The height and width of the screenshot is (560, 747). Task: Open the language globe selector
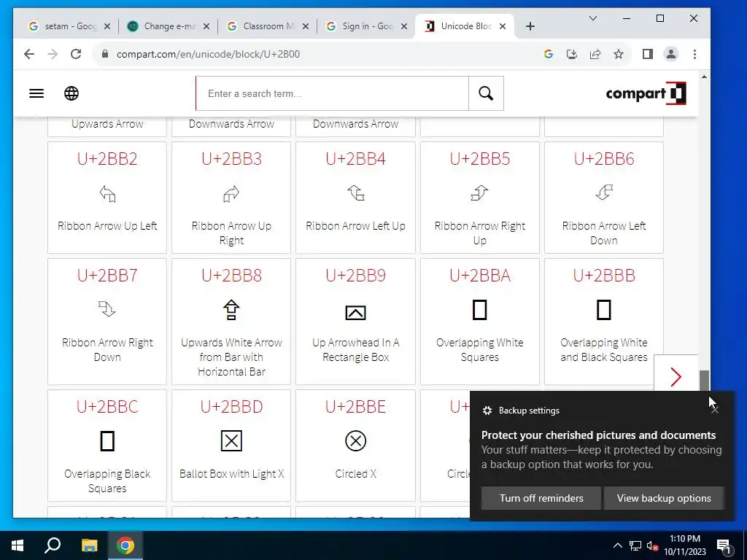click(x=71, y=93)
